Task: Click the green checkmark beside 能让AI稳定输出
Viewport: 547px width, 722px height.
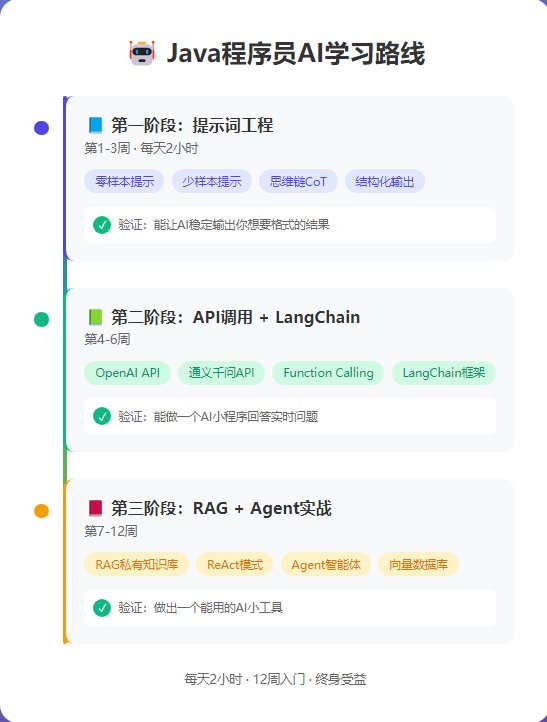Action: (102, 225)
